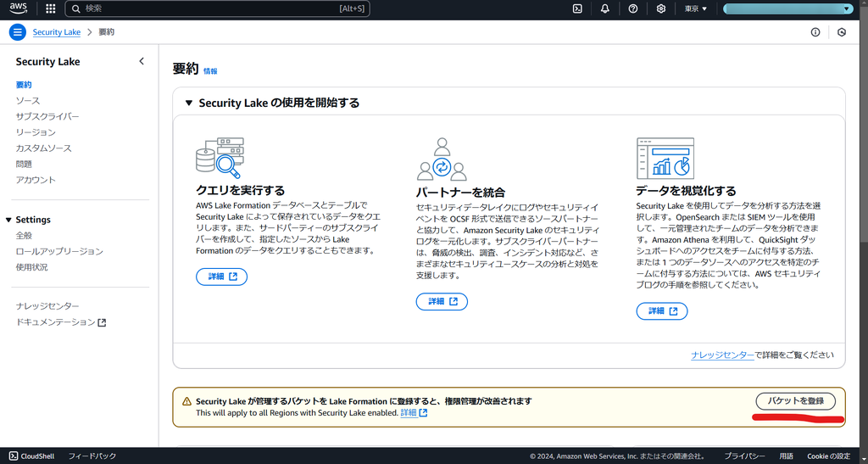Click the CloudShell label in footer
Viewport: 868px width, 464px height.
coord(37,456)
